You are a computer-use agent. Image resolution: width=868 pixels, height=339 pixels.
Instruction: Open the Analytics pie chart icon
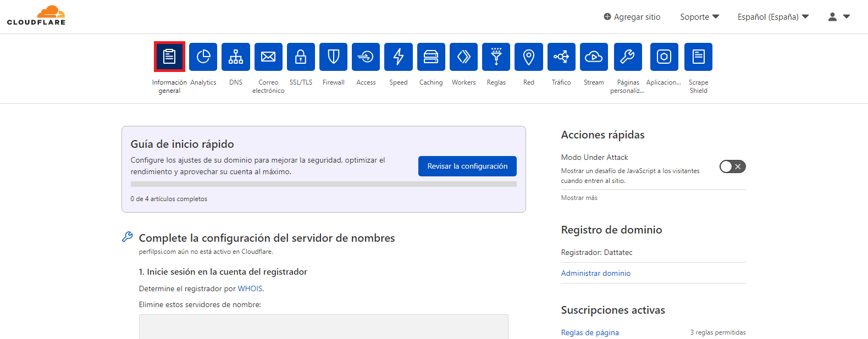(x=203, y=57)
